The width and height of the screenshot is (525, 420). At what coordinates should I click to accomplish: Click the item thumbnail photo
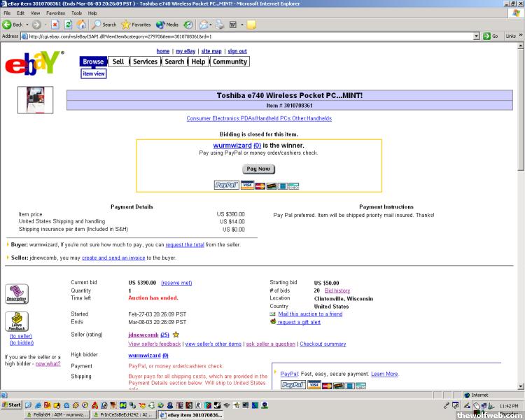pos(35,99)
